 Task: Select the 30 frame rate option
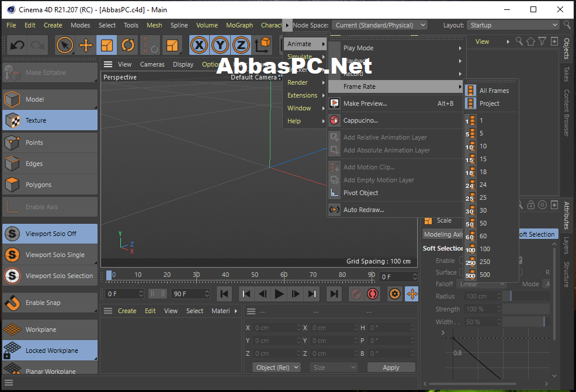click(491, 210)
